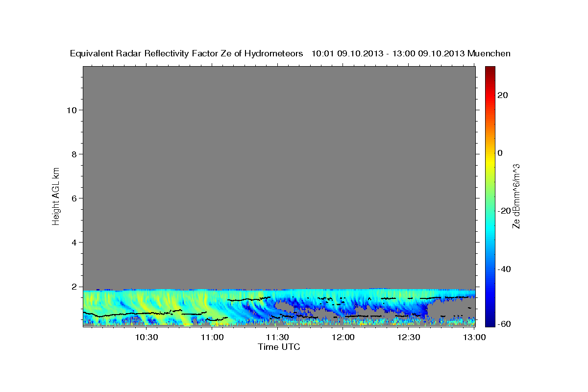
Task: Click the height tick label '4'
Action: pyautogui.click(x=74, y=242)
